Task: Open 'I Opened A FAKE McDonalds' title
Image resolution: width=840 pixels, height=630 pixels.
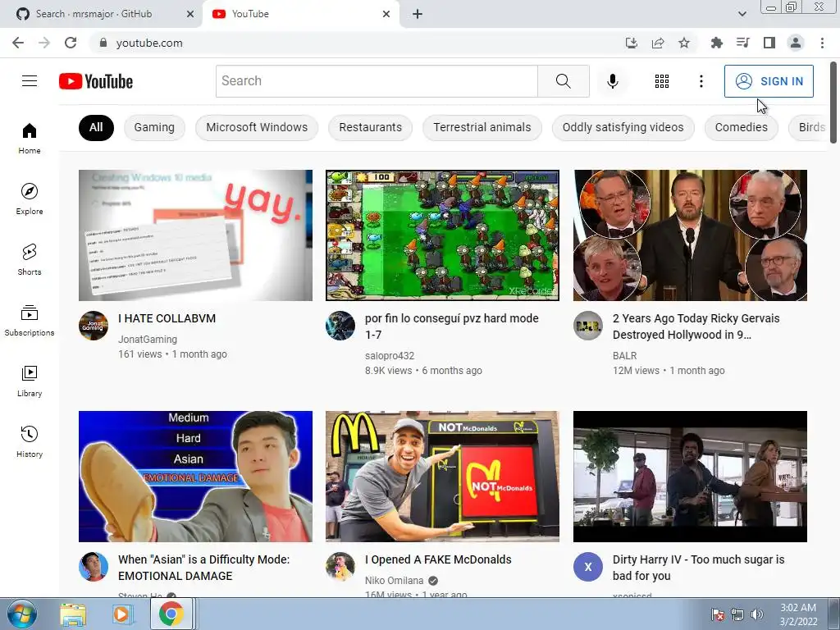Action: [x=438, y=559]
